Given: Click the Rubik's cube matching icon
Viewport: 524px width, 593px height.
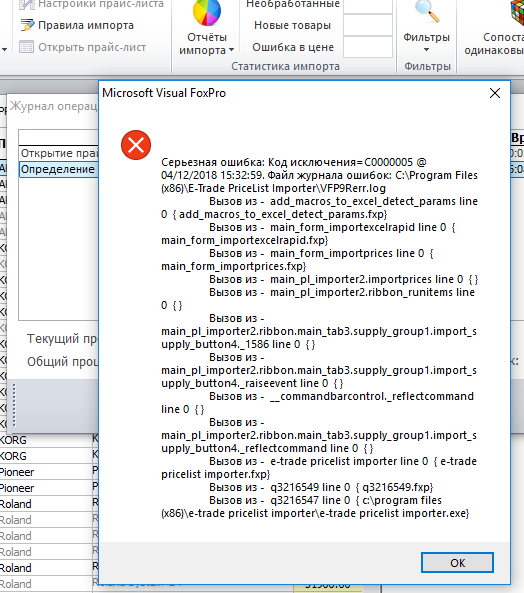Looking at the screenshot, I should (517, 12).
